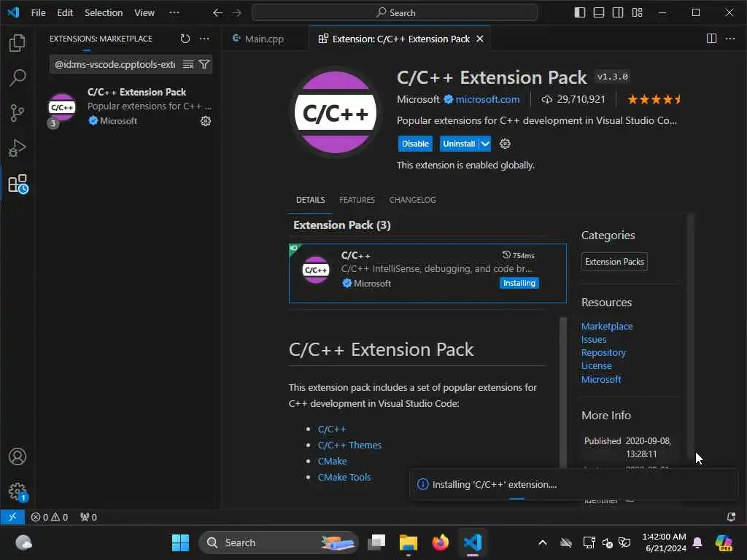Open manage gear for C/C++ Extension Pack in list
747x560 pixels.
(x=206, y=121)
